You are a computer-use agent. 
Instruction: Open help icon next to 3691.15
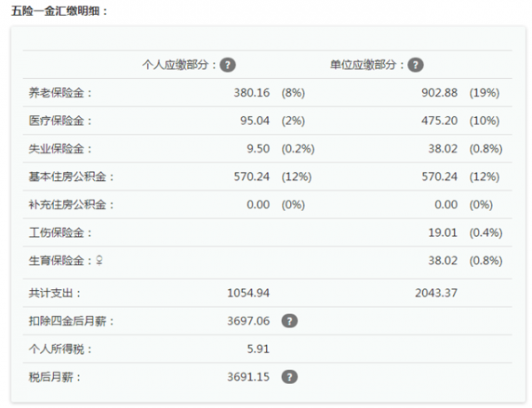tap(289, 377)
